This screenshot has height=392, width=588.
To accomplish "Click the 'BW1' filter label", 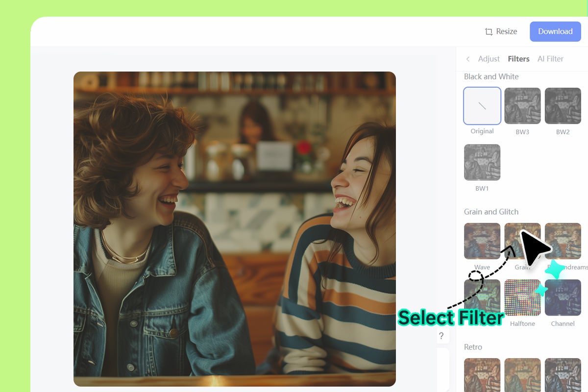I will [x=482, y=188].
